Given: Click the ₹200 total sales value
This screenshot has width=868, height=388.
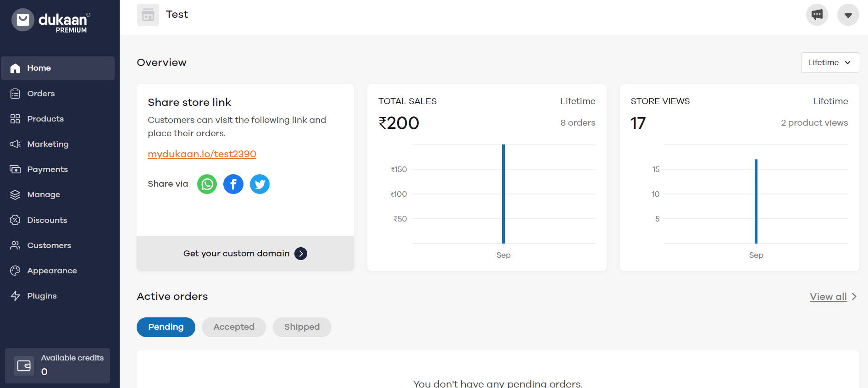Looking at the screenshot, I should [x=398, y=123].
